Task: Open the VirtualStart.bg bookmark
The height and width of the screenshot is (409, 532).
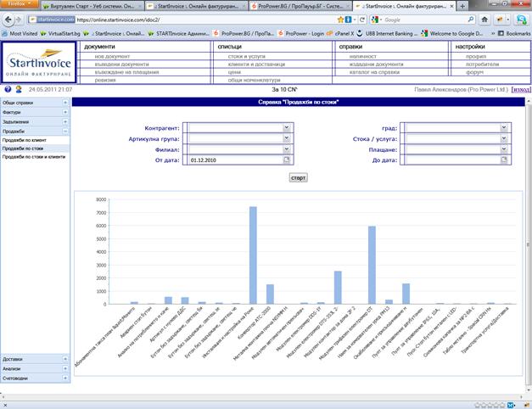Action: [60, 34]
